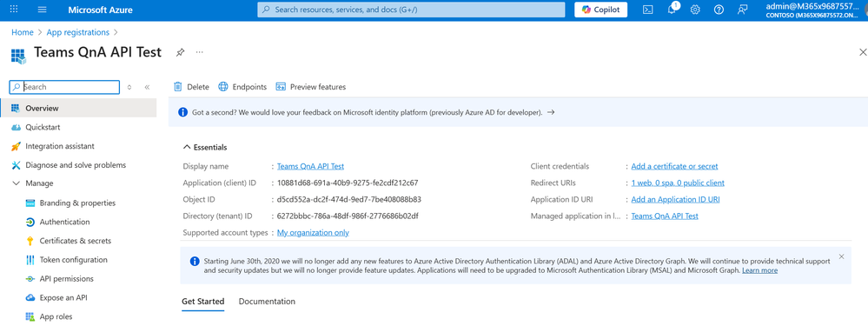Dismiss the ADAL deprecation notice
Screen dimensions: 868x326
[x=841, y=256]
